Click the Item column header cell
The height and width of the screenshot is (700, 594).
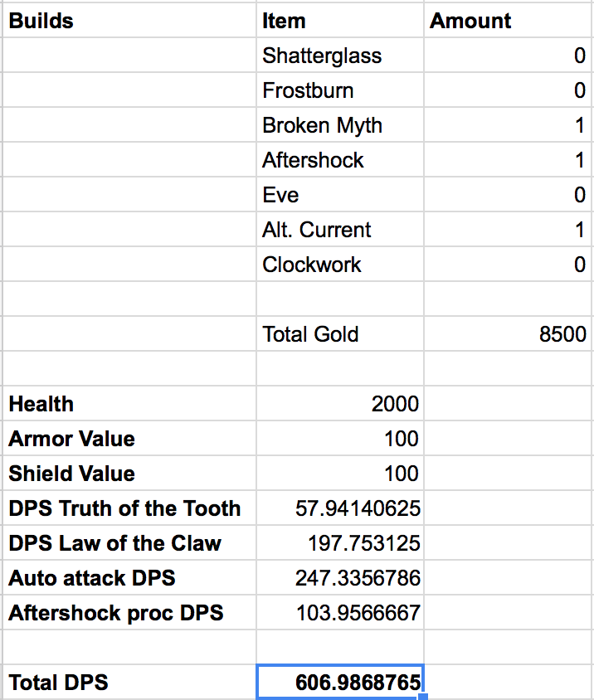click(340, 20)
